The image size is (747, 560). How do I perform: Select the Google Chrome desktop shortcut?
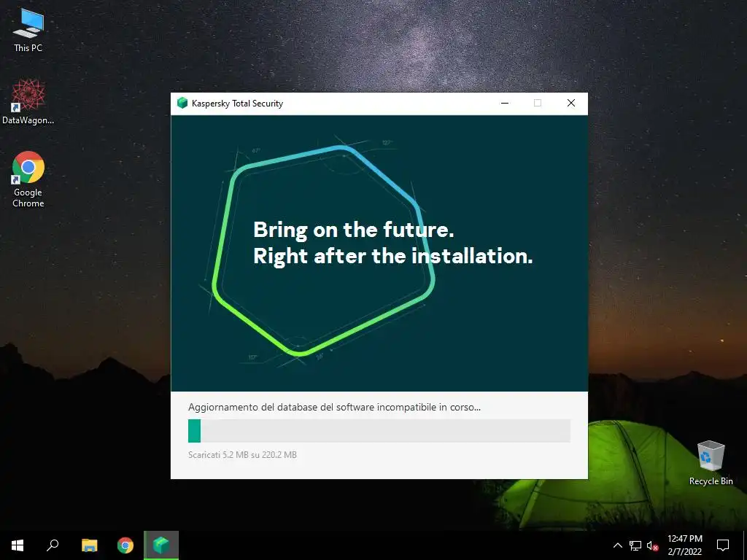coord(28,179)
